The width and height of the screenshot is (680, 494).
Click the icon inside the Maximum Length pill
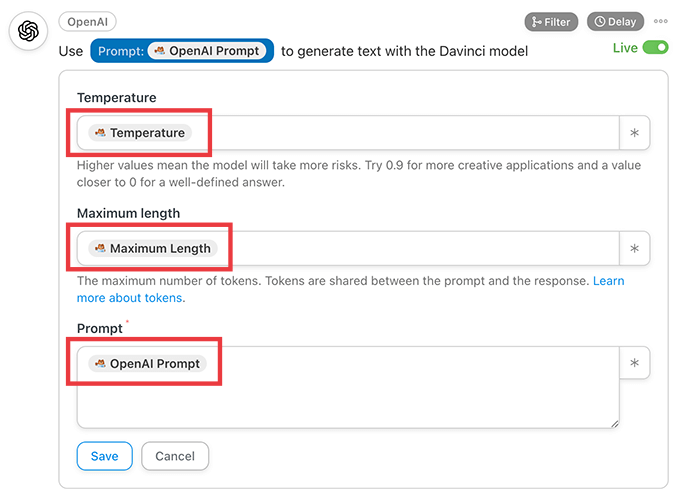[99, 249]
